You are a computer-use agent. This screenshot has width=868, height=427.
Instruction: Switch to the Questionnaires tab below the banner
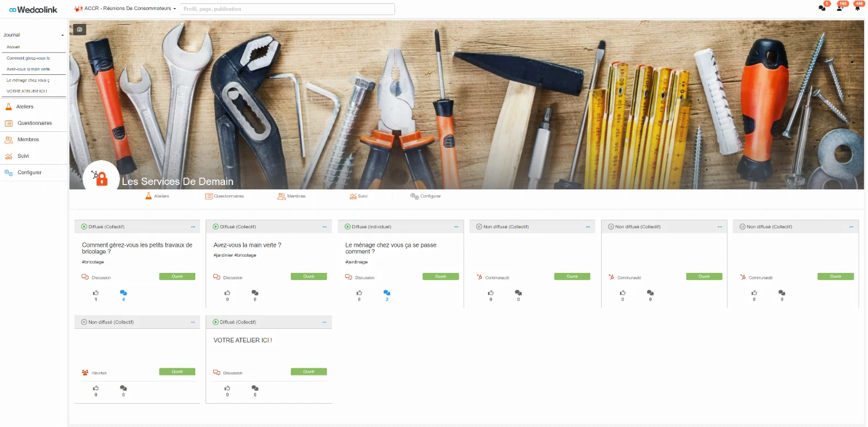coord(225,196)
